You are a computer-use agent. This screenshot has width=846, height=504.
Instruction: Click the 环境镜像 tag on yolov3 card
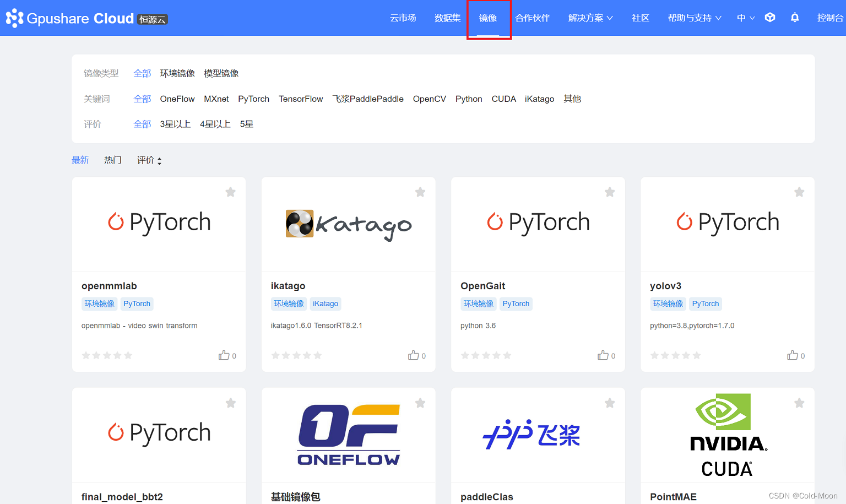[668, 304]
